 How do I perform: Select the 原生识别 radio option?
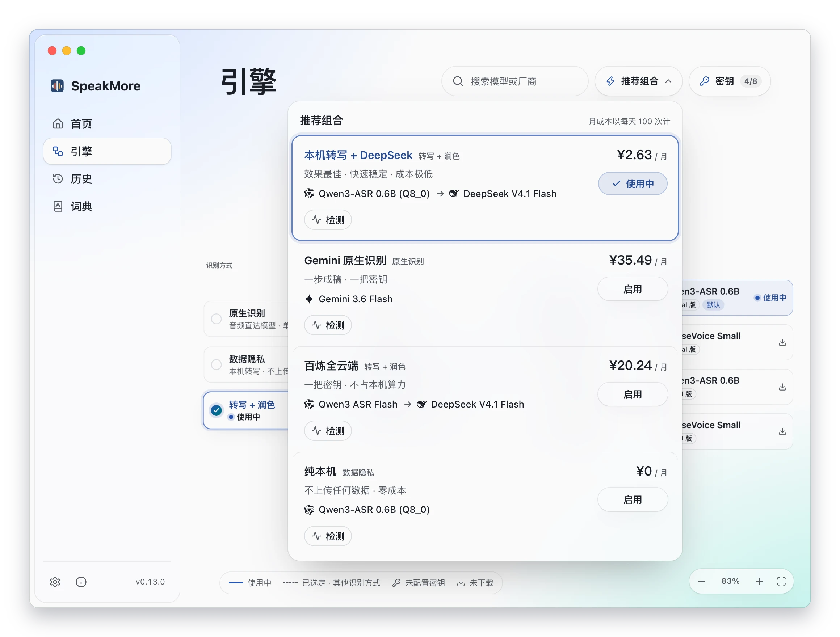click(x=216, y=319)
